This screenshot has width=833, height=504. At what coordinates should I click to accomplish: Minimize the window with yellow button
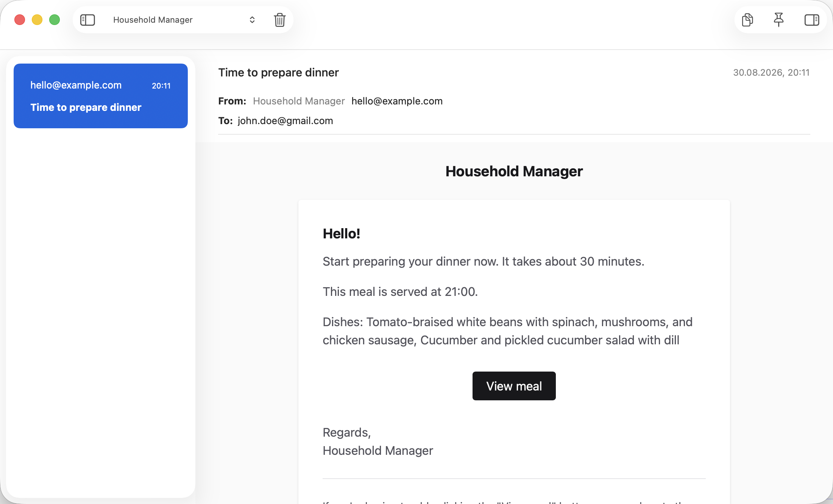37,20
